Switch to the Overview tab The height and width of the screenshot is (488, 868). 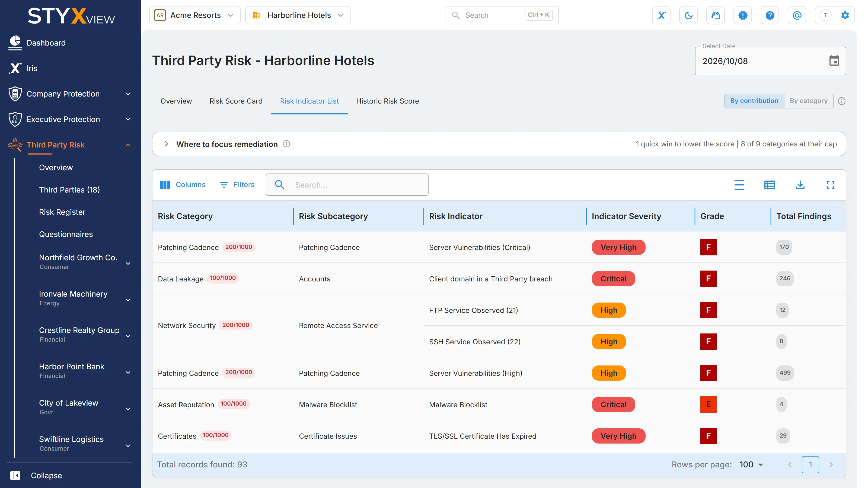point(176,101)
